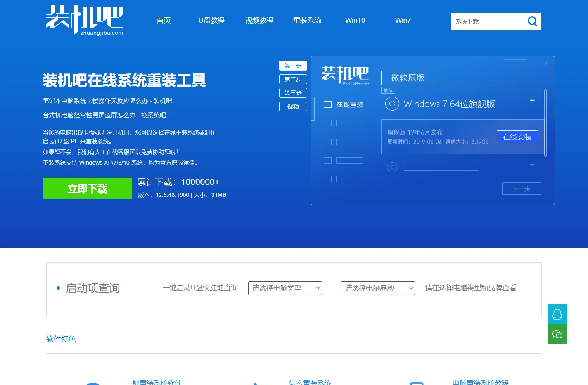This screenshot has height=385, width=588.
Task: Show the 视频 slide tab
Action: point(293,106)
